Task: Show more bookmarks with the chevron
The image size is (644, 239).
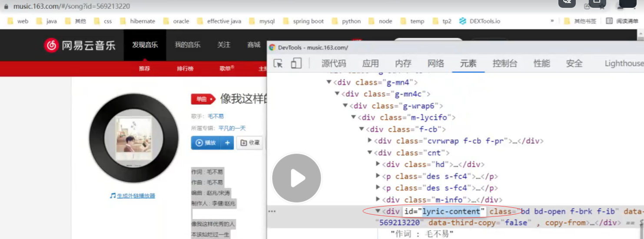Action: (552, 21)
